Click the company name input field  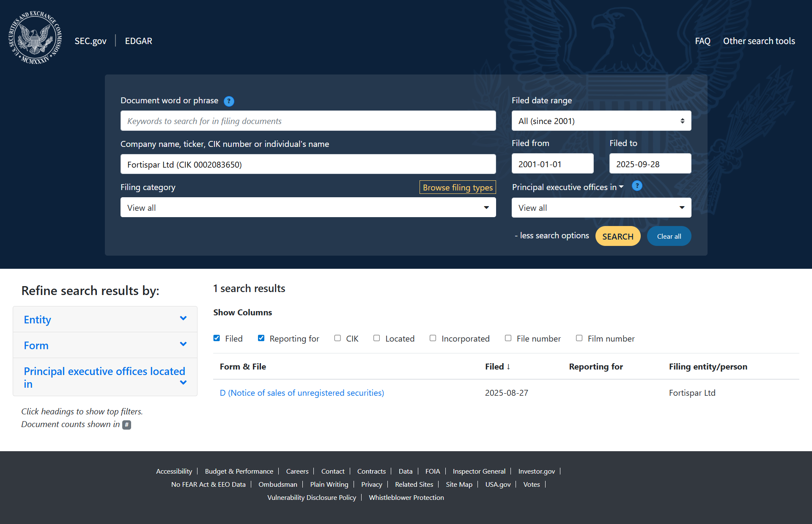(308, 164)
